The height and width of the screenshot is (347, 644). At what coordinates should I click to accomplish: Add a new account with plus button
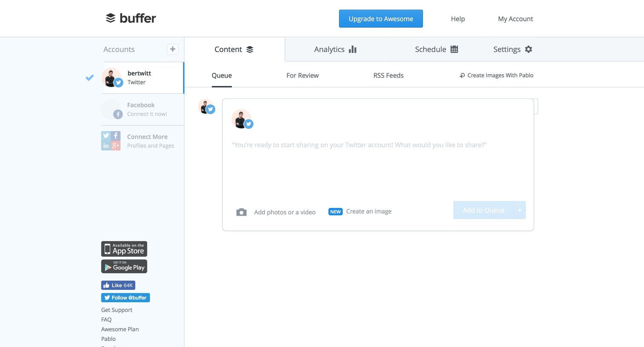(172, 49)
